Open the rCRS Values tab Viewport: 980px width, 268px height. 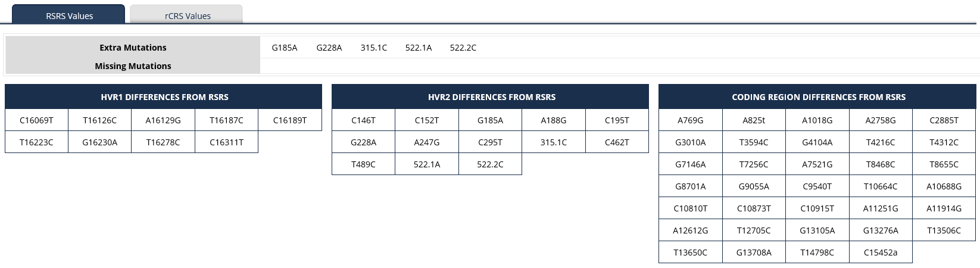click(x=188, y=16)
